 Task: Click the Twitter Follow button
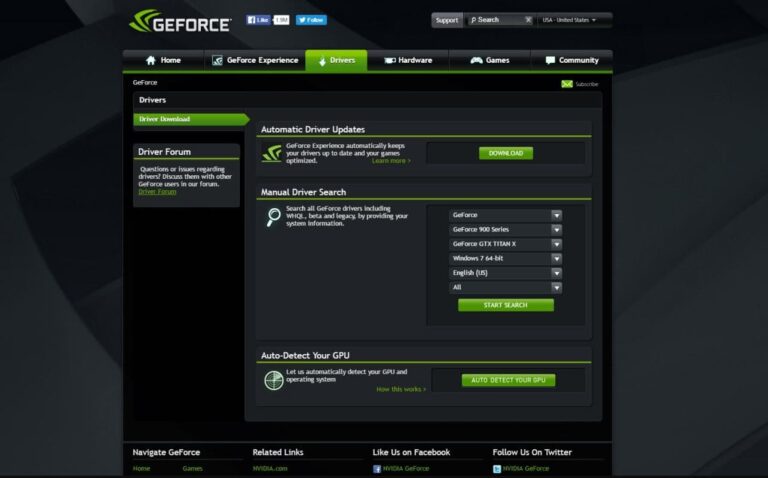click(310, 20)
